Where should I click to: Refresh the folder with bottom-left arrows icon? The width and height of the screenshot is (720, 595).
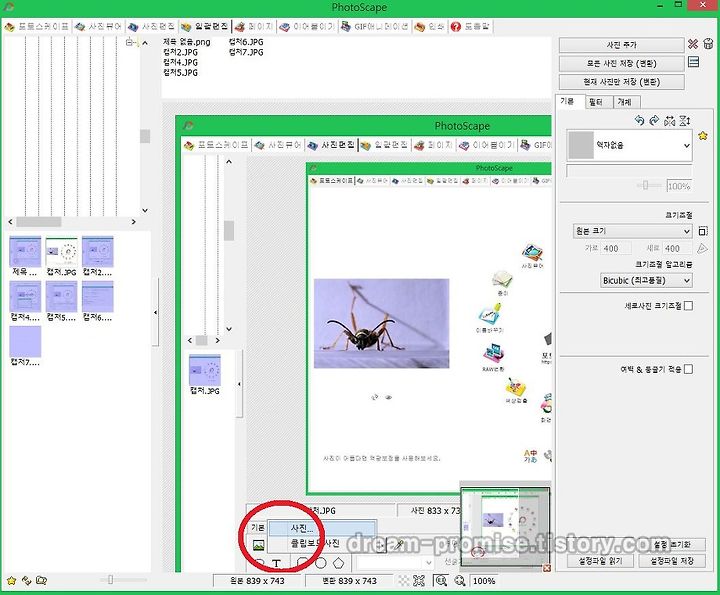click(x=26, y=580)
